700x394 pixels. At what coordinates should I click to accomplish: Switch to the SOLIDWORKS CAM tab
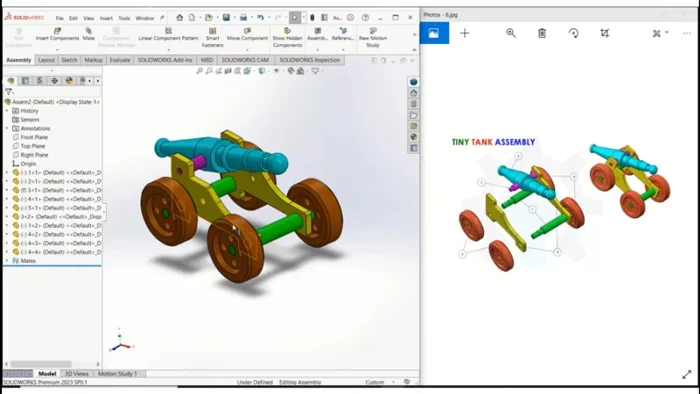click(245, 60)
